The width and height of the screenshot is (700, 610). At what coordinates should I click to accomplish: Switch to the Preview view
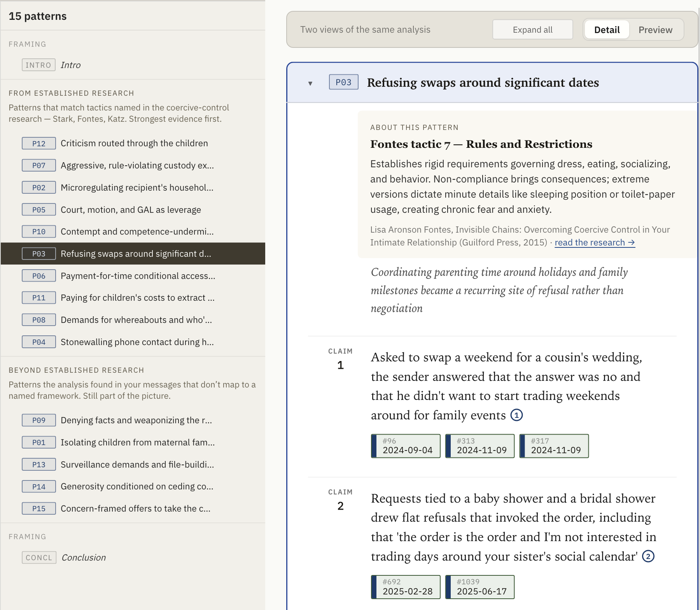pos(655,30)
